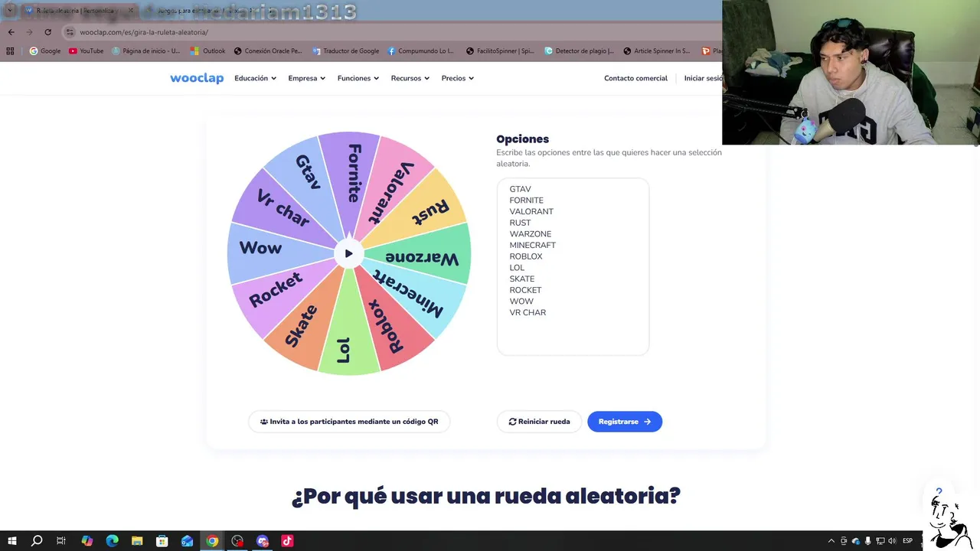The height and width of the screenshot is (551, 980).
Task: Invite participants via QR code button
Action: pyautogui.click(x=349, y=422)
